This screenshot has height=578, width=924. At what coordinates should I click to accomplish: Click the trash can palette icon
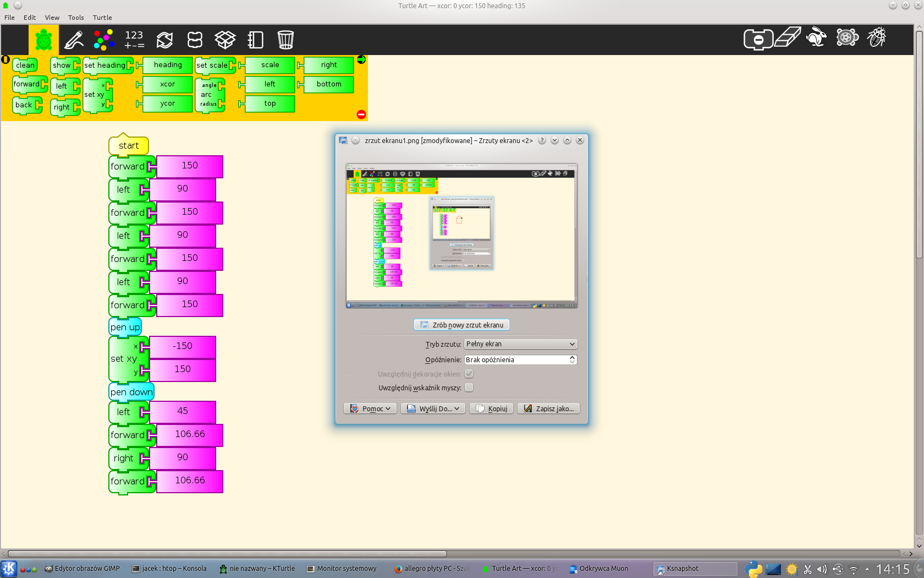[x=285, y=40]
